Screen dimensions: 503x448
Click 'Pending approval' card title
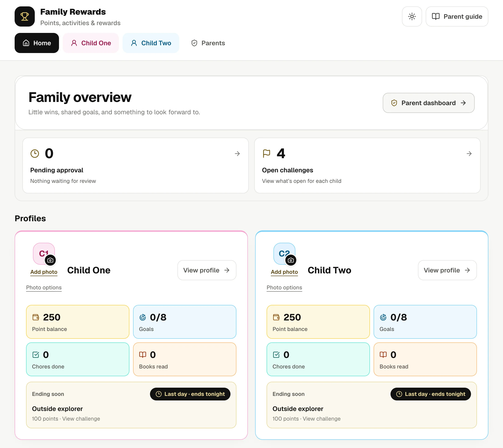(57, 170)
